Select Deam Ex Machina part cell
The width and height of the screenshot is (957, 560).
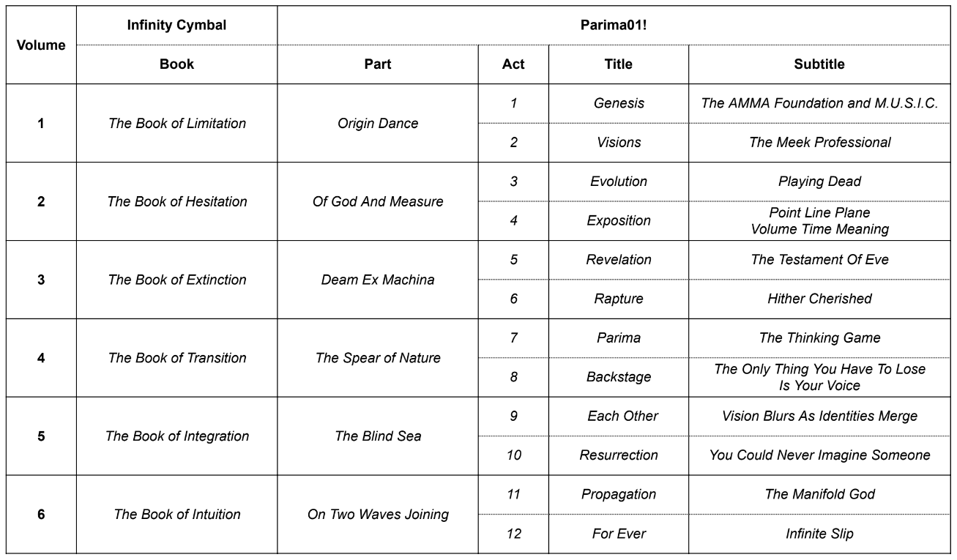pyautogui.click(x=378, y=280)
